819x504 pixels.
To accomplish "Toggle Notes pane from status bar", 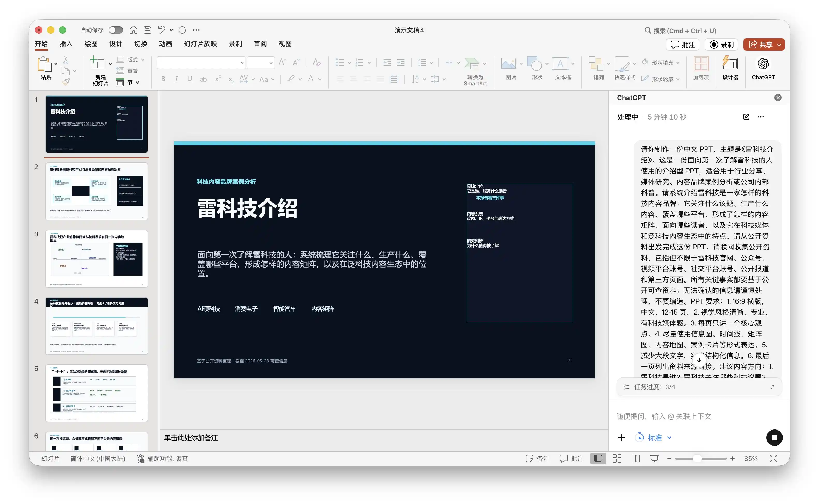I will click(x=537, y=459).
